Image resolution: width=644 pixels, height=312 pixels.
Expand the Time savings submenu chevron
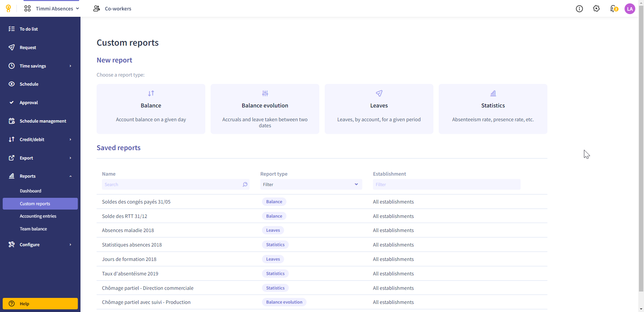point(70,66)
